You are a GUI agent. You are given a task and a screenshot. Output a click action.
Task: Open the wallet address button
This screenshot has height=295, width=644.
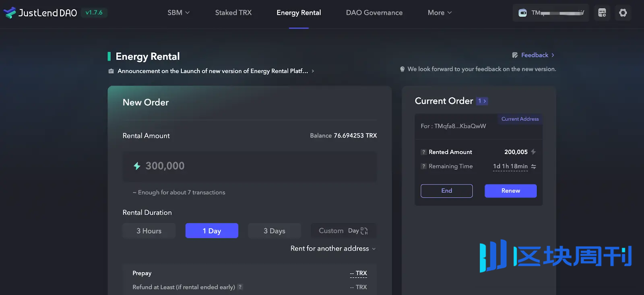[x=551, y=13]
